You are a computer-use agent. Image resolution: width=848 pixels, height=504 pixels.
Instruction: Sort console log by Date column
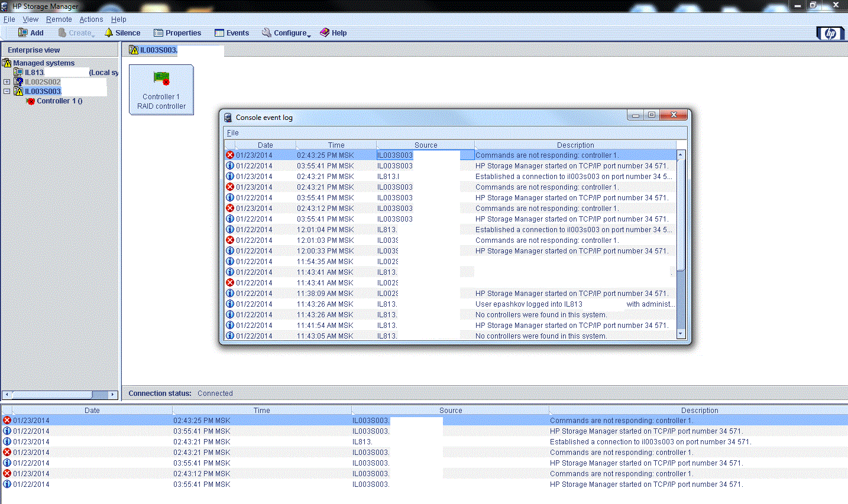click(265, 145)
